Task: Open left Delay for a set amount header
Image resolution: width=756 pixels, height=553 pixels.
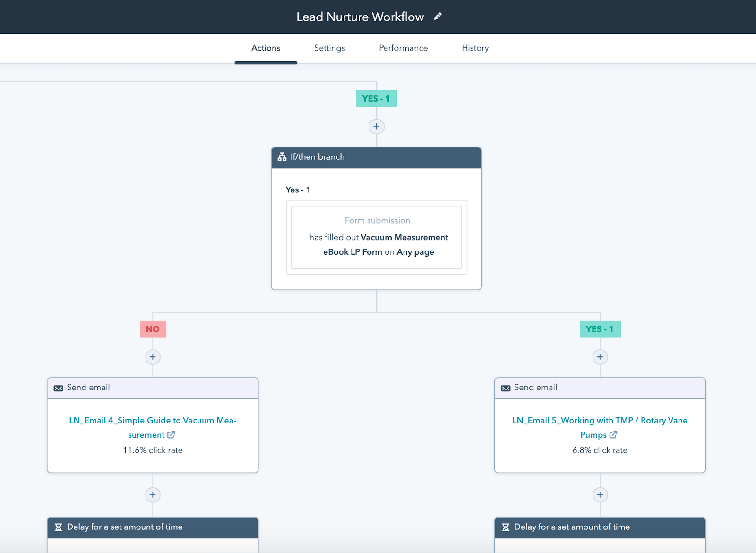Action: [x=153, y=527]
